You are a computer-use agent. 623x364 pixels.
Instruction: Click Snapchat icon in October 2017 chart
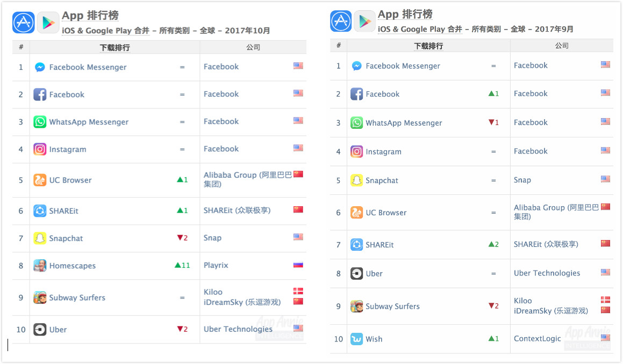point(40,238)
